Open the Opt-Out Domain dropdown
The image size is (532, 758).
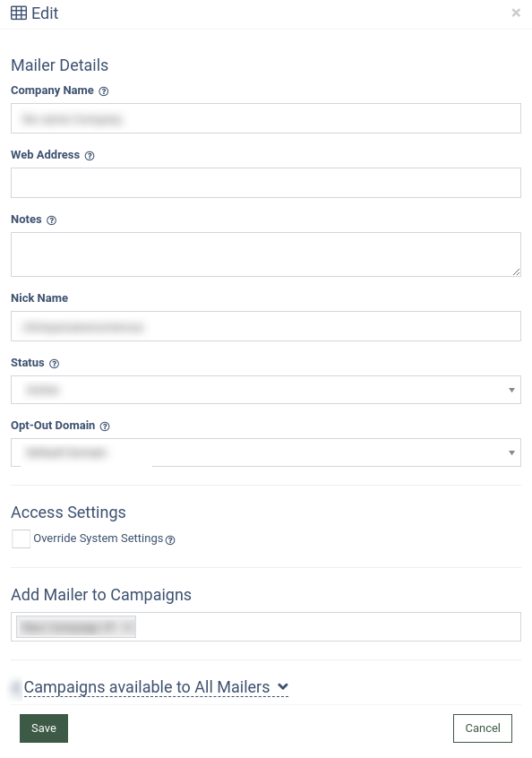[x=266, y=452]
